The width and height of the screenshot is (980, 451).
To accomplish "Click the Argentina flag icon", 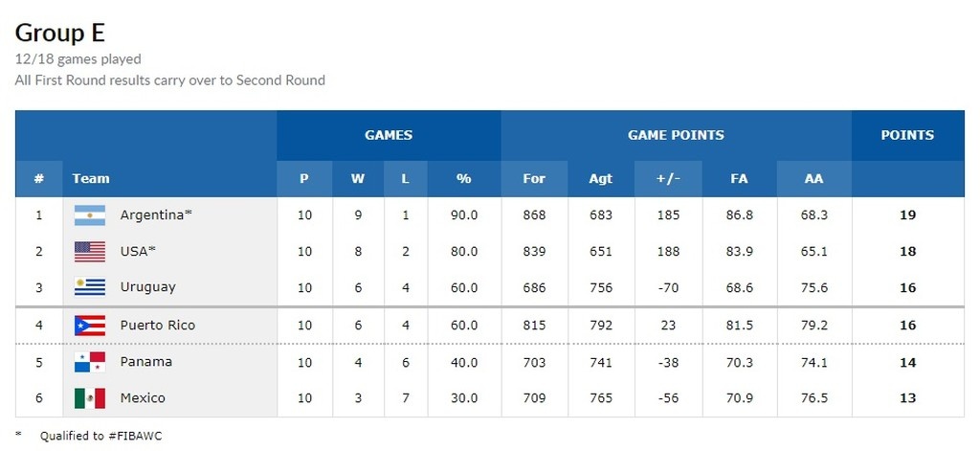I will click(89, 215).
